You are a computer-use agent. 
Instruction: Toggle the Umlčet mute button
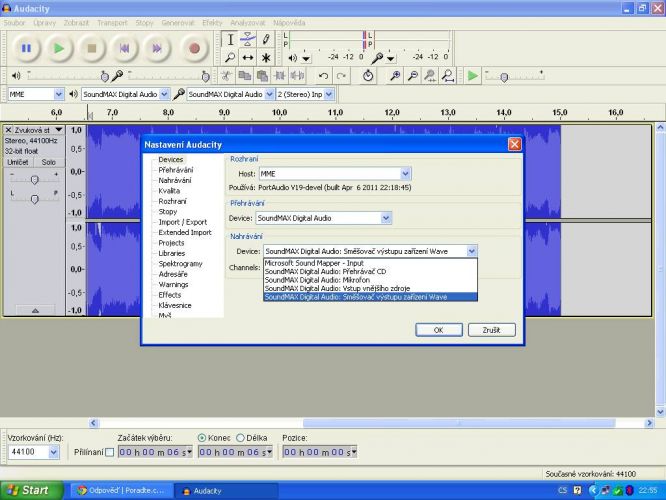coord(18,162)
